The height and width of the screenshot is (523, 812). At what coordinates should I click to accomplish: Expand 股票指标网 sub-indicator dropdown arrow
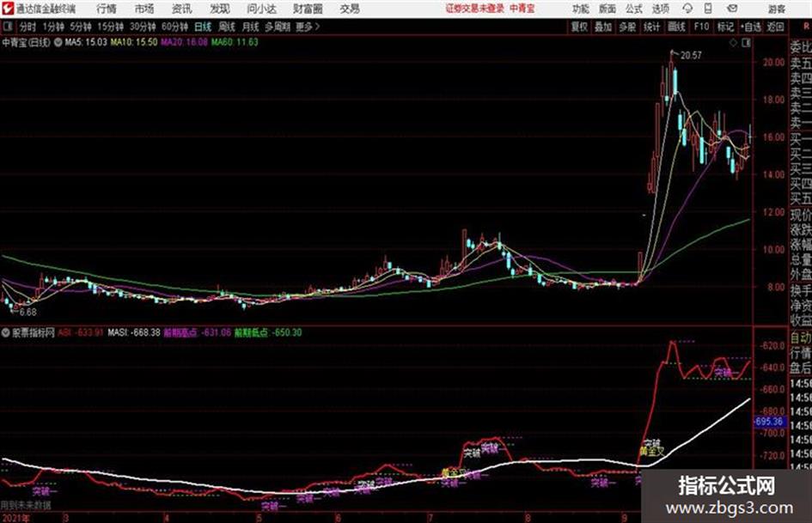tap(6, 332)
